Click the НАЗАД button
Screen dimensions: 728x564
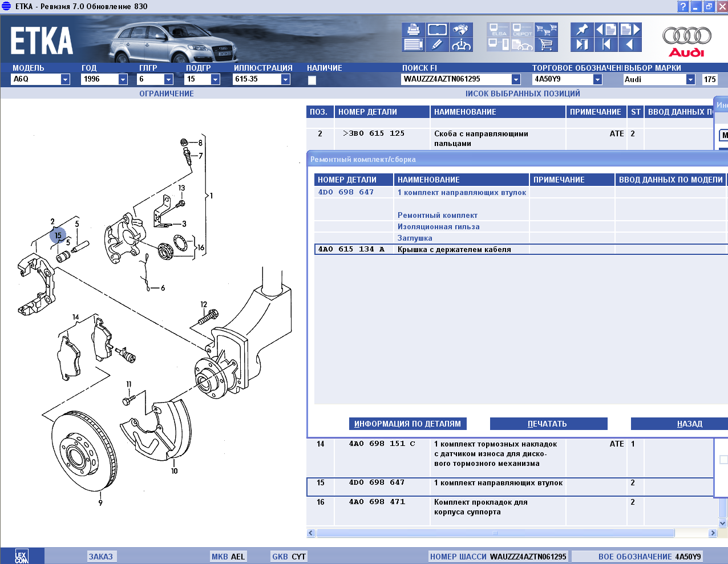point(680,424)
